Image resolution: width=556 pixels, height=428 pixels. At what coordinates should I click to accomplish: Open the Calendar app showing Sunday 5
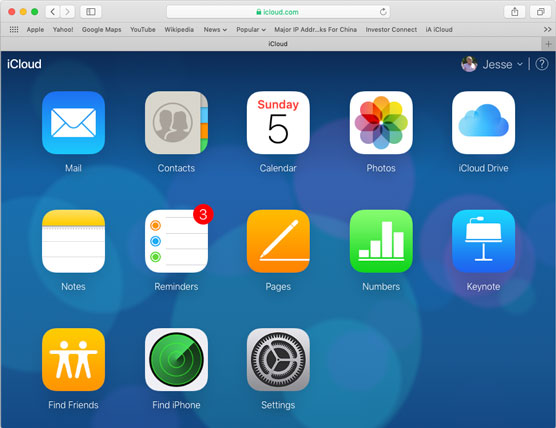click(x=278, y=123)
